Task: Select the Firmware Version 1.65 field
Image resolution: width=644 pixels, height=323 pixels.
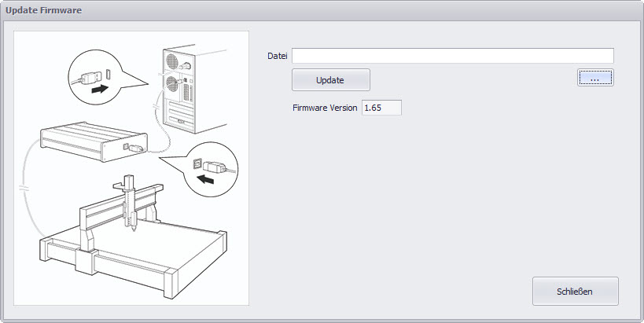Action: [381, 108]
